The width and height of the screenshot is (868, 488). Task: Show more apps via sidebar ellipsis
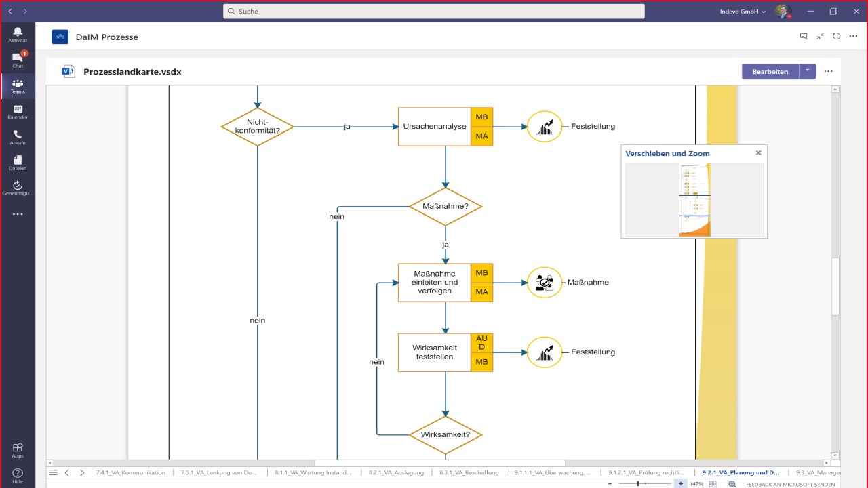click(x=18, y=214)
